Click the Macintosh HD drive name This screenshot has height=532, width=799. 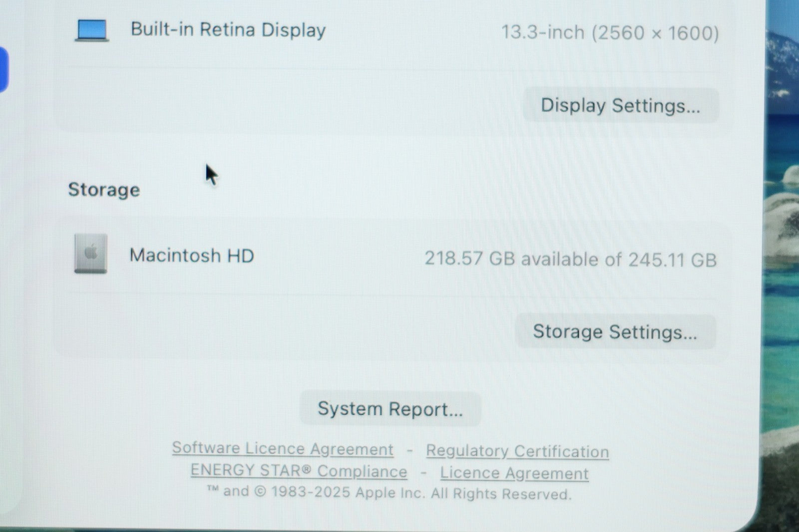click(x=192, y=256)
